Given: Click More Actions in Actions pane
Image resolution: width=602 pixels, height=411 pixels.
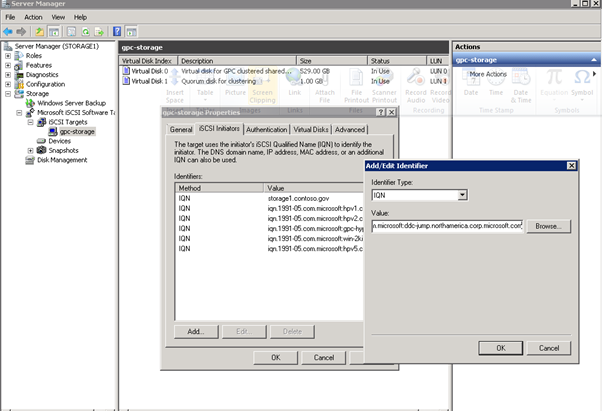Looking at the screenshot, I should [x=488, y=74].
